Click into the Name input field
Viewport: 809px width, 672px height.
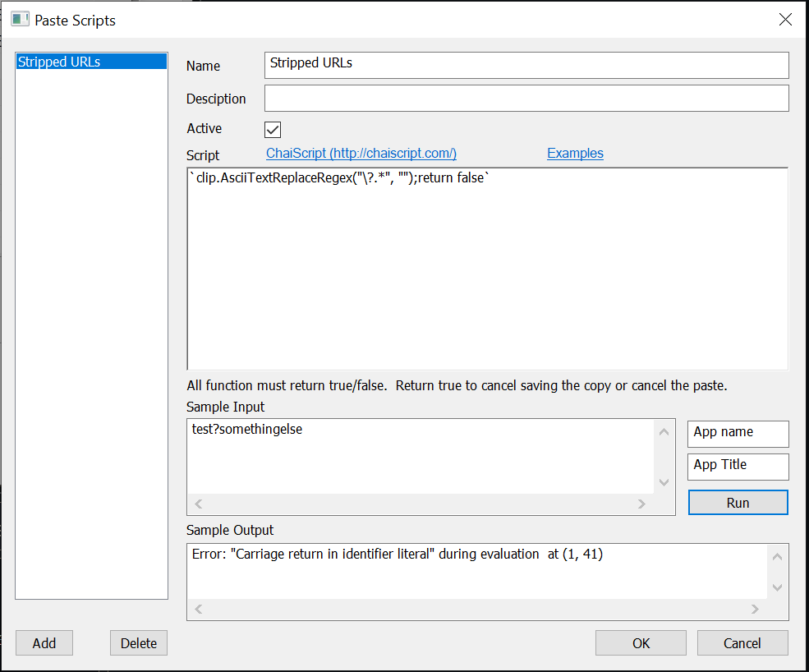tap(526, 65)
